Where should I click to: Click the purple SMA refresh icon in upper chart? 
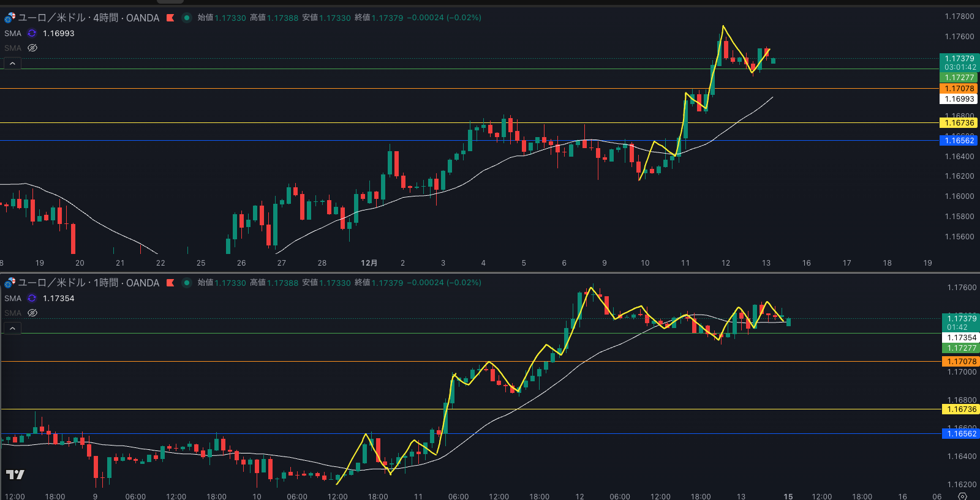[x=32, y=33]
